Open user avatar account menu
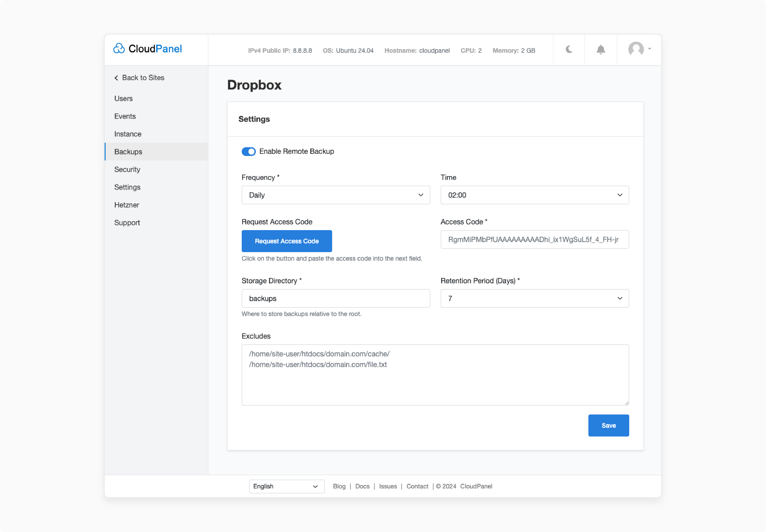 click(636, 49)
